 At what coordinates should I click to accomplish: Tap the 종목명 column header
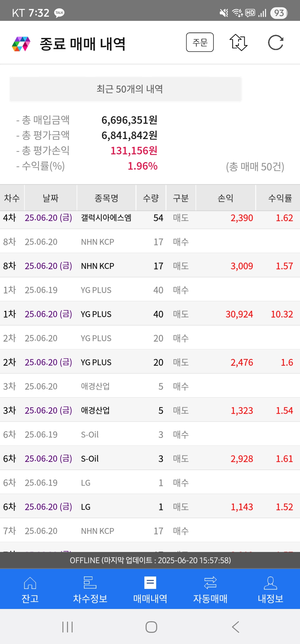point(106,198)
